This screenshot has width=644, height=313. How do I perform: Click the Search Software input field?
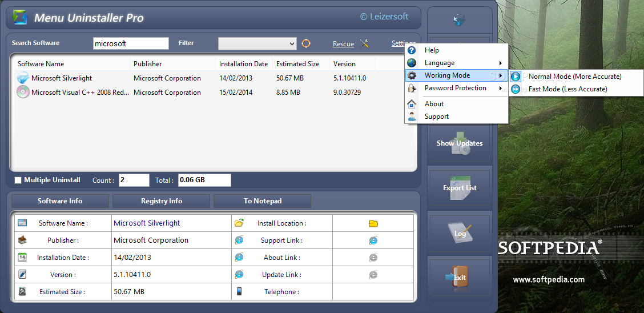(131, 43)
